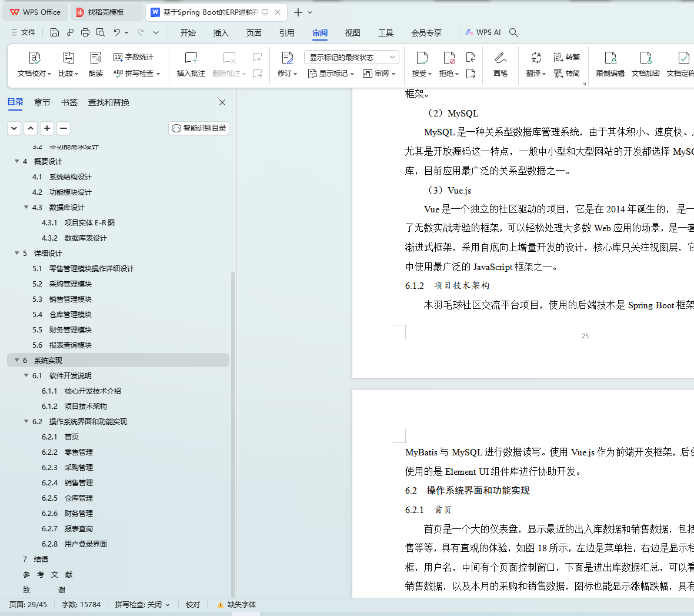
Task: Click the print icon in quick toolbar
Action: pyautogui.click(x=85, y=32)
